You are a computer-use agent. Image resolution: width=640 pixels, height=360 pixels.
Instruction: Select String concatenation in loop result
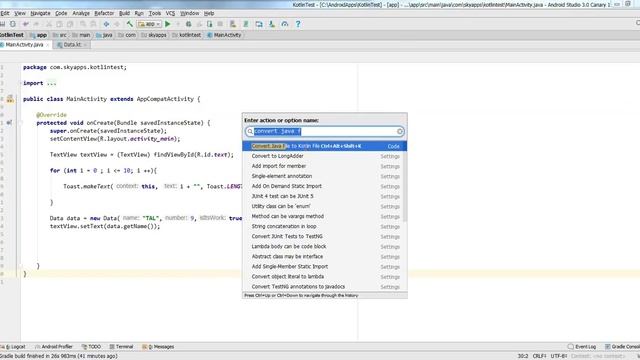point(324,227)
